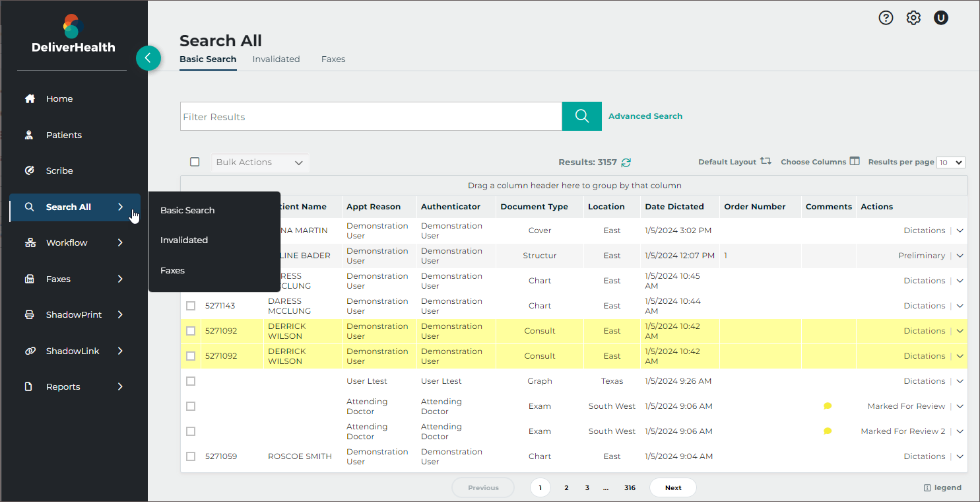The image size is (980, 502).
Task: Click comment bubble on Marked For Review row
Action: tap(828, 406)
